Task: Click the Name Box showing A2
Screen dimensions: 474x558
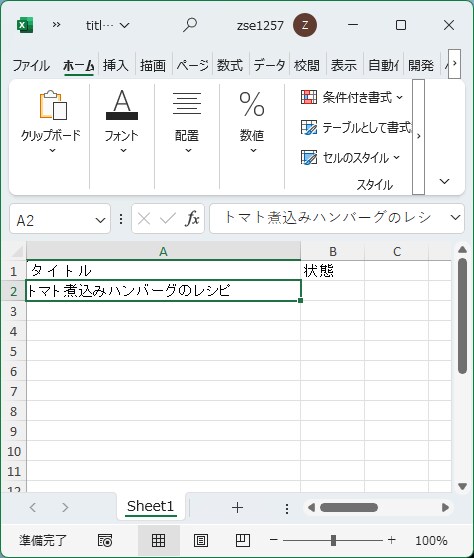Action: coord(53,221)
